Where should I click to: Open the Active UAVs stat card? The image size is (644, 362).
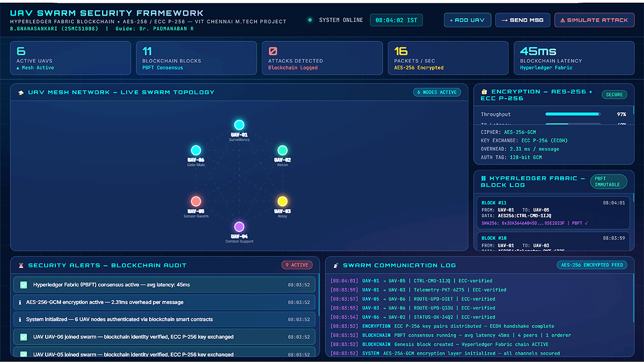pos(70,58)
